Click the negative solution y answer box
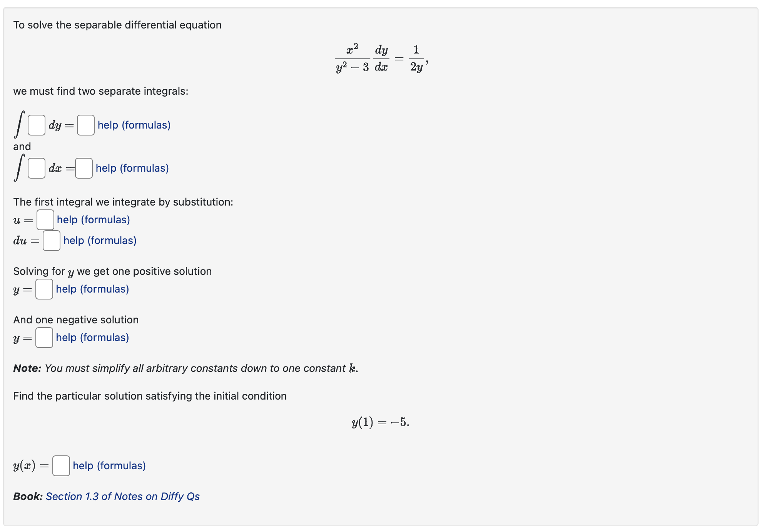Viewport: 772px width, 532px height. 43,338
